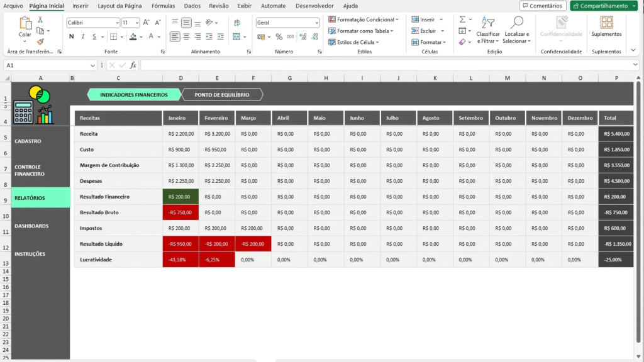
Task: Switch to the Fórmulas ribbon tab
Action: coord(163,6)
